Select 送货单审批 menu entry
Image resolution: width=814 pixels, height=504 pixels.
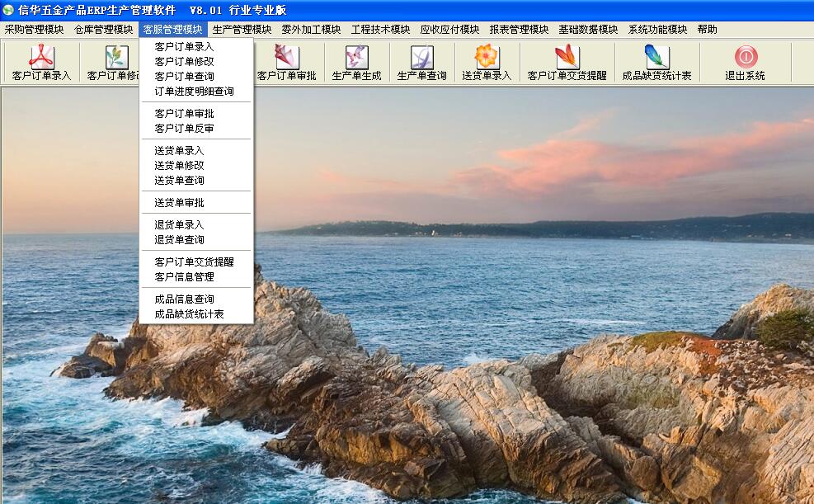point(179,203)
